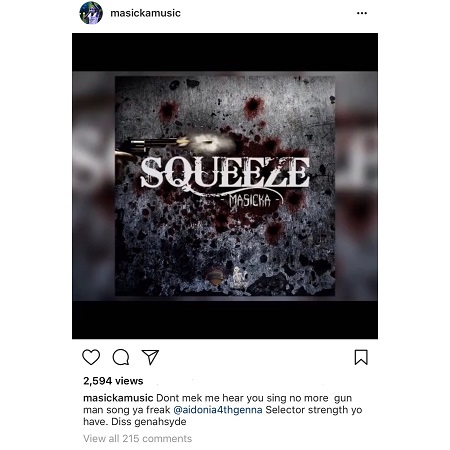Save post with bookmark icon
450x450 pixels.
click(361, 357)
